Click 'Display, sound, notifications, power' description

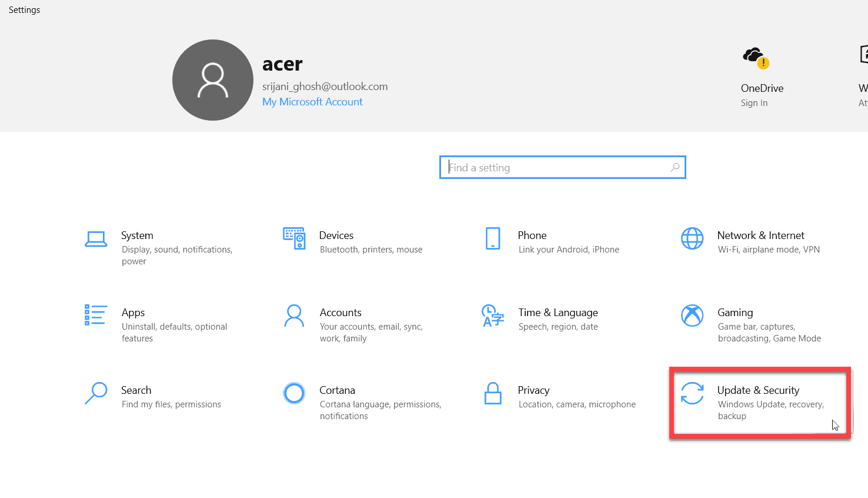177,255
